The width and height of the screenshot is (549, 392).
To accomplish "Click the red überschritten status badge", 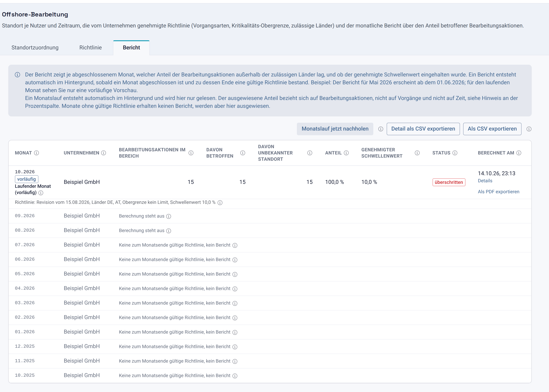I will pos(449,182).
